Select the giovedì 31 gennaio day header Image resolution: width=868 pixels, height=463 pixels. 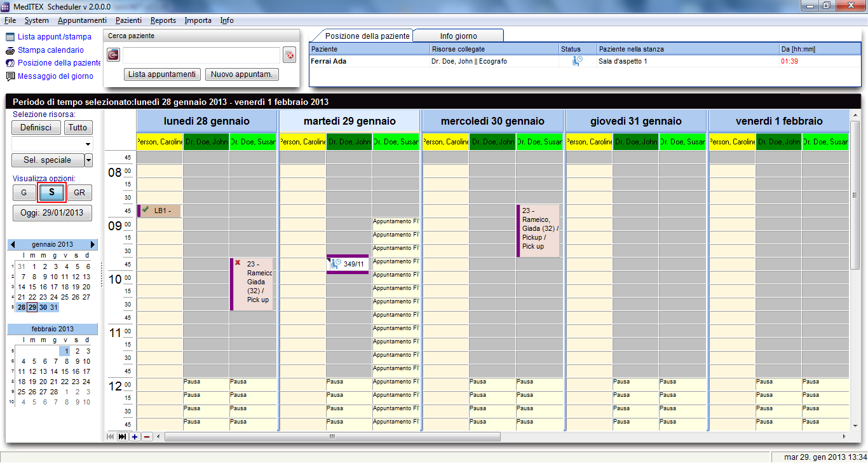point(635,121)
